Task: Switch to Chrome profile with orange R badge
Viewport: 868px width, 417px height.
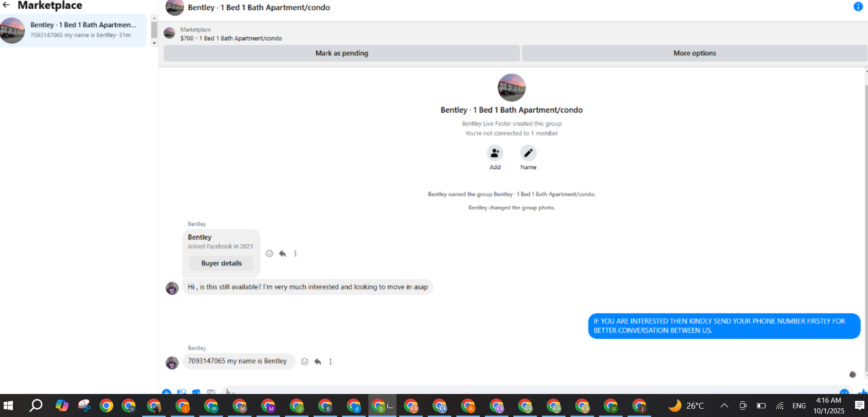Action: (468, 406)
